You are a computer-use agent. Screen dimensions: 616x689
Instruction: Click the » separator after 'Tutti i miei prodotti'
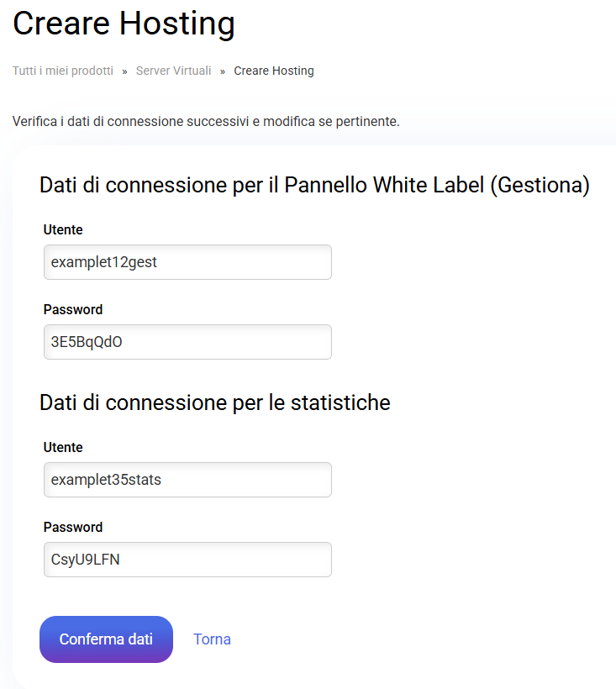[124, 71]
